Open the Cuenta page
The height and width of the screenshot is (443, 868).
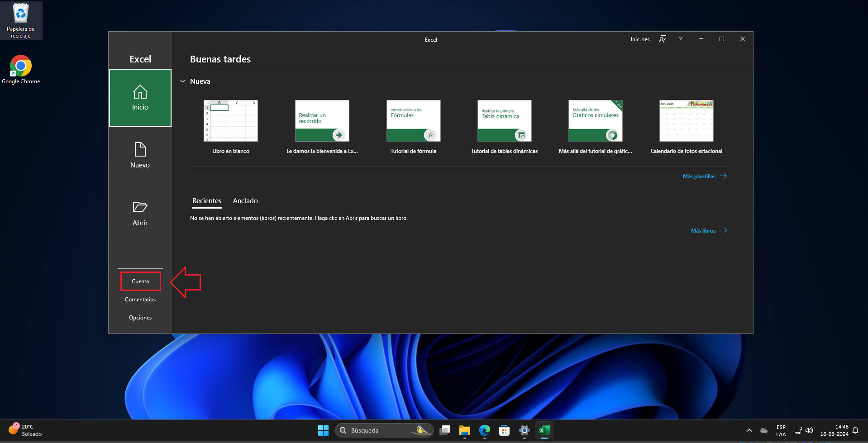140,281
